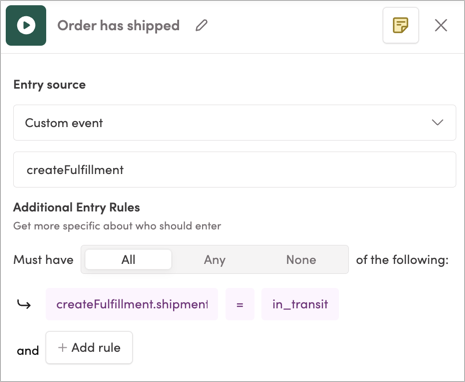Expand the entry source chevron arrow

(x=437, y=123)
